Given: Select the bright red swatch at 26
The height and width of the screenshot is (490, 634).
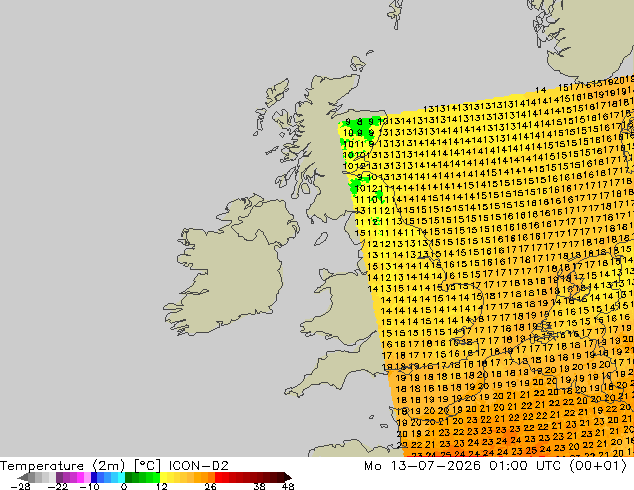Looking at the screenshot, I should [x=219, y=477].
